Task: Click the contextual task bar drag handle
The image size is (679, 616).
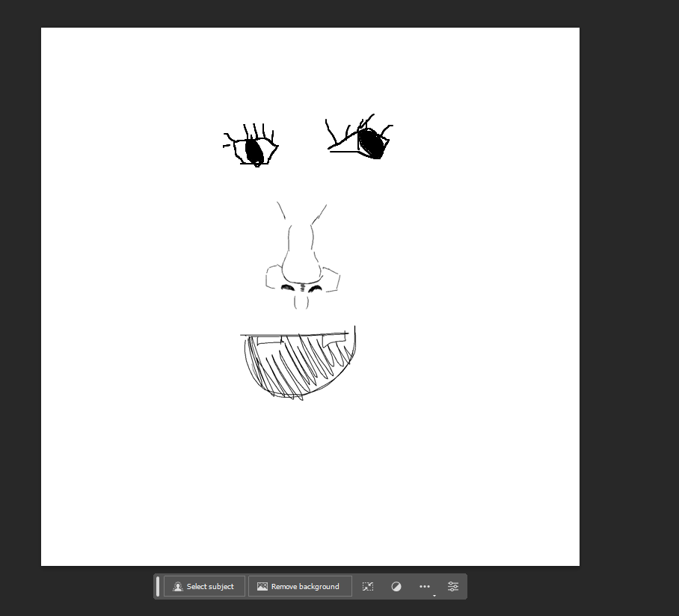Action: coord(158,587)
